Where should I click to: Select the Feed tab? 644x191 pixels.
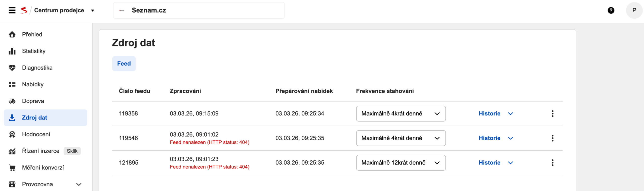point(124,64)
